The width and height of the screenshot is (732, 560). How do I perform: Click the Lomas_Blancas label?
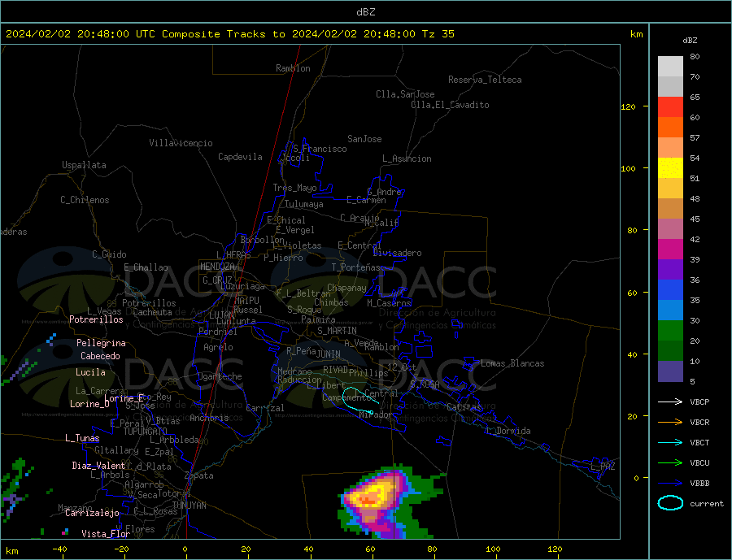coord(512,363)
